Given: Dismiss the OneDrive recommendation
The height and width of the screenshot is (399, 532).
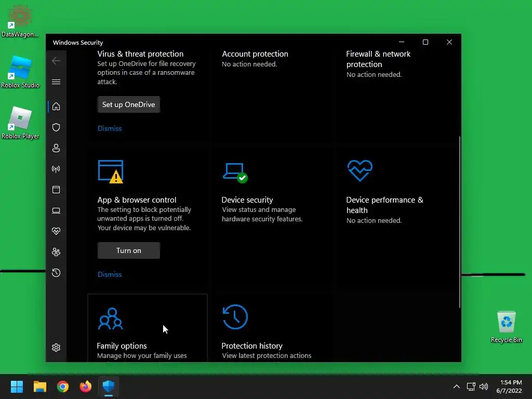Looking at the screenshot, I should tap(110, 129).
